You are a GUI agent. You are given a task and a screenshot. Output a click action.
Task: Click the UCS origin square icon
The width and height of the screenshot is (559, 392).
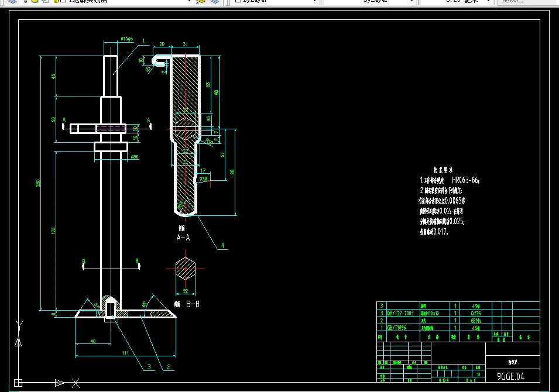pyautogui.click(x=18, y=383)
